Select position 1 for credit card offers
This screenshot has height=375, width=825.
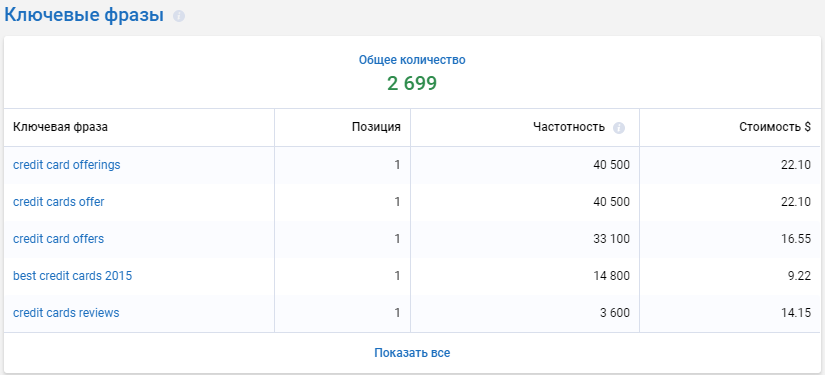(x=397, y=239)
